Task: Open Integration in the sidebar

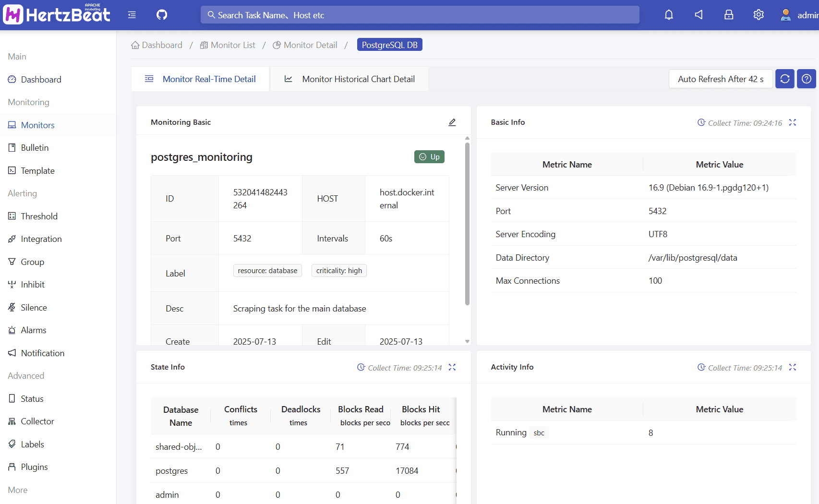Action: click(58, 239)
